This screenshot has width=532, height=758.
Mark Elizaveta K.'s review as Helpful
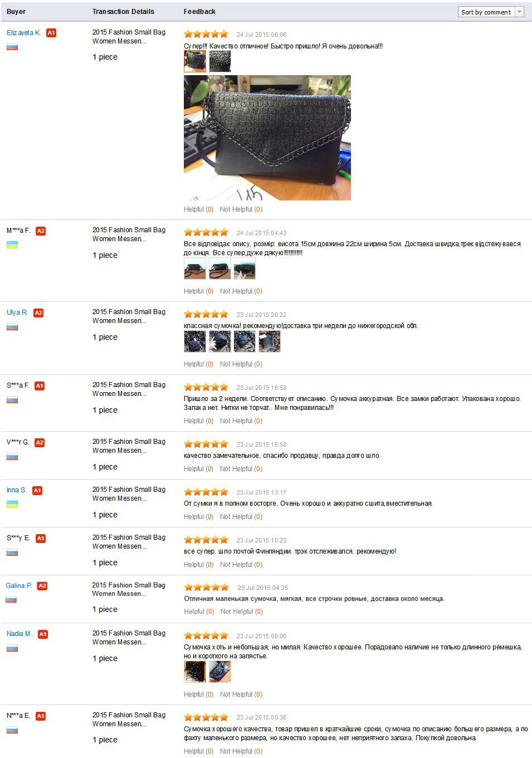(x=199, y=209)
